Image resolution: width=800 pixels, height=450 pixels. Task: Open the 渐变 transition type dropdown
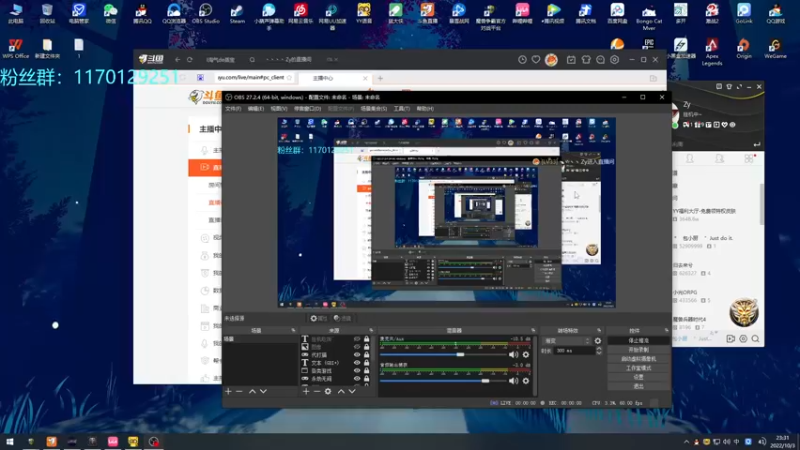click(567, 341)
